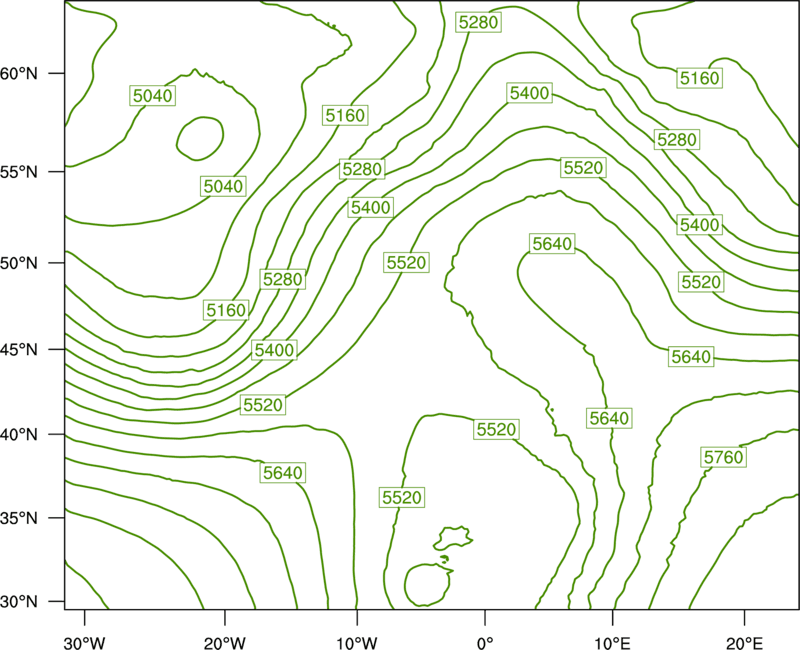The image size is (800, 650).
Task: Click the 30°W longitude axis label
Action: coord(84,643)
